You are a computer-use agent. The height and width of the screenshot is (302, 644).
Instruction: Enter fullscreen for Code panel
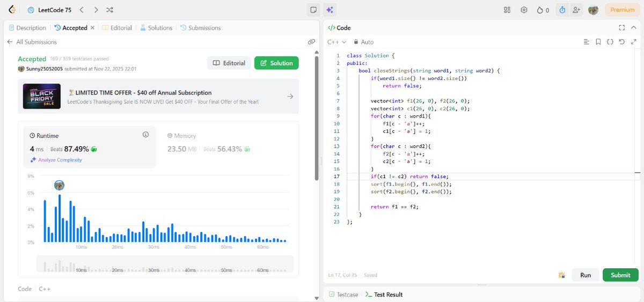[621, 27]
